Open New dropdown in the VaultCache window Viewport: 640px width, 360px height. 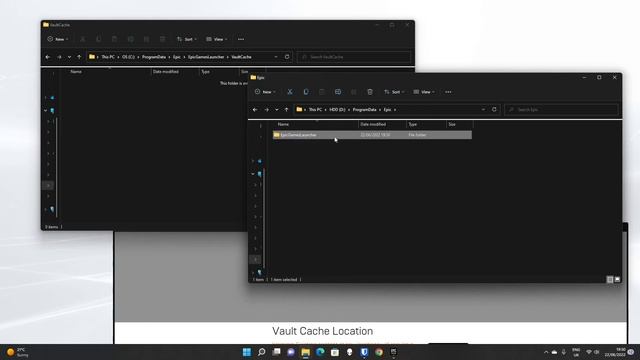pyautogui.click(x=58, y=39)
